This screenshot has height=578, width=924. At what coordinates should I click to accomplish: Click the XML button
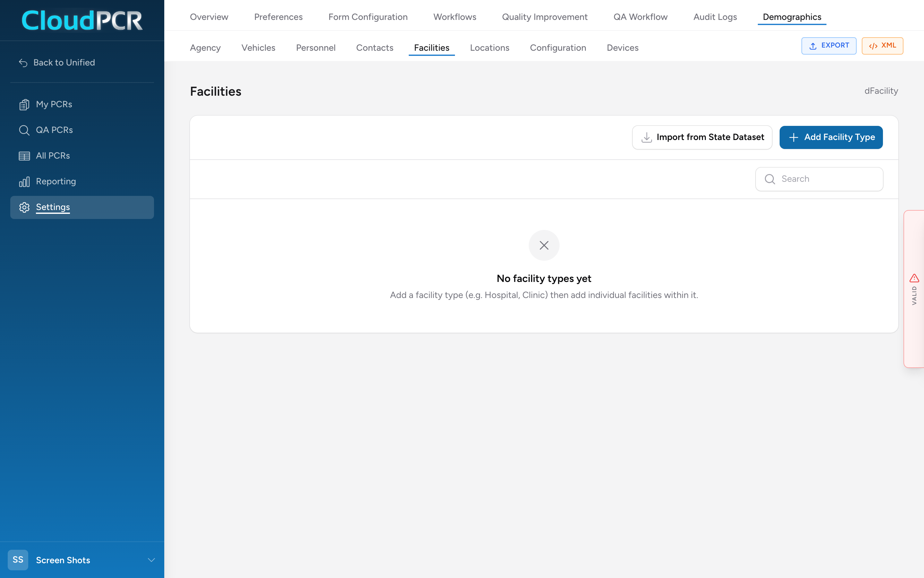(882, 46)
